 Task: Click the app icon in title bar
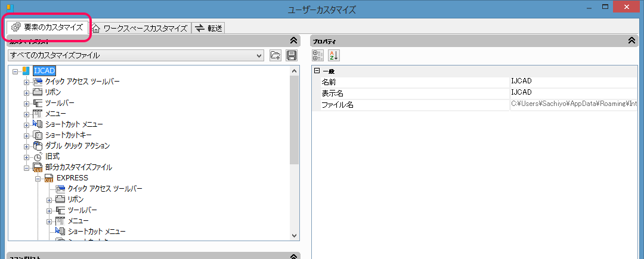pyautogui.click(x=11, y=7)
